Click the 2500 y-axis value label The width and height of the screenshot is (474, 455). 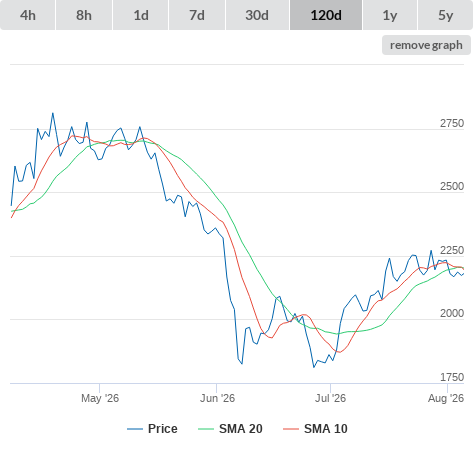[x=452, y=186]
